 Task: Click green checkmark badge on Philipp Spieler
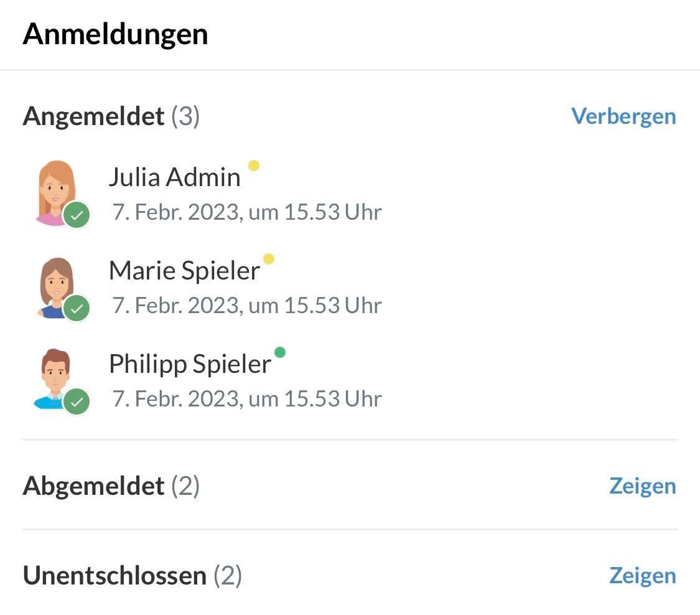77,401
